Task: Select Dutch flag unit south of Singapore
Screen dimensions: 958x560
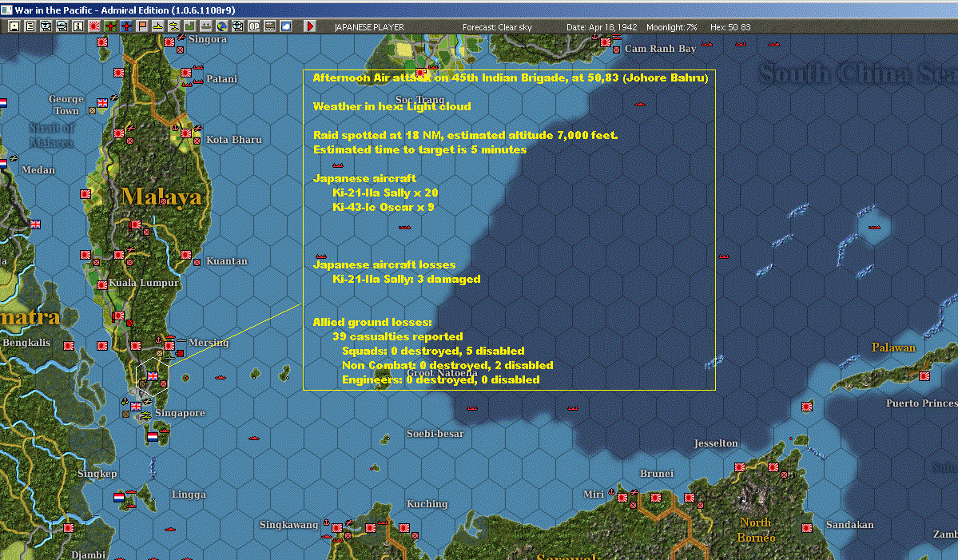Action: coord(152,437)
